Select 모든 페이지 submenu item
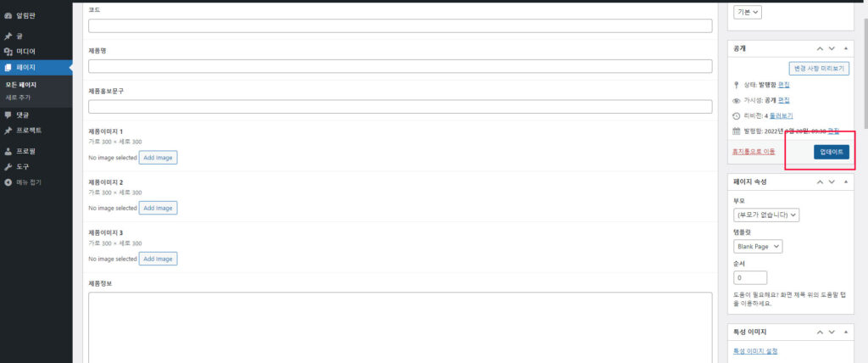 pos(21,85)
